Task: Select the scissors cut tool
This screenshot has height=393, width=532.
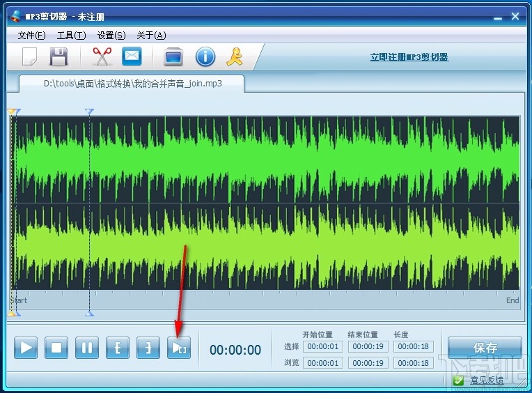Action: (x=102, y=56)
